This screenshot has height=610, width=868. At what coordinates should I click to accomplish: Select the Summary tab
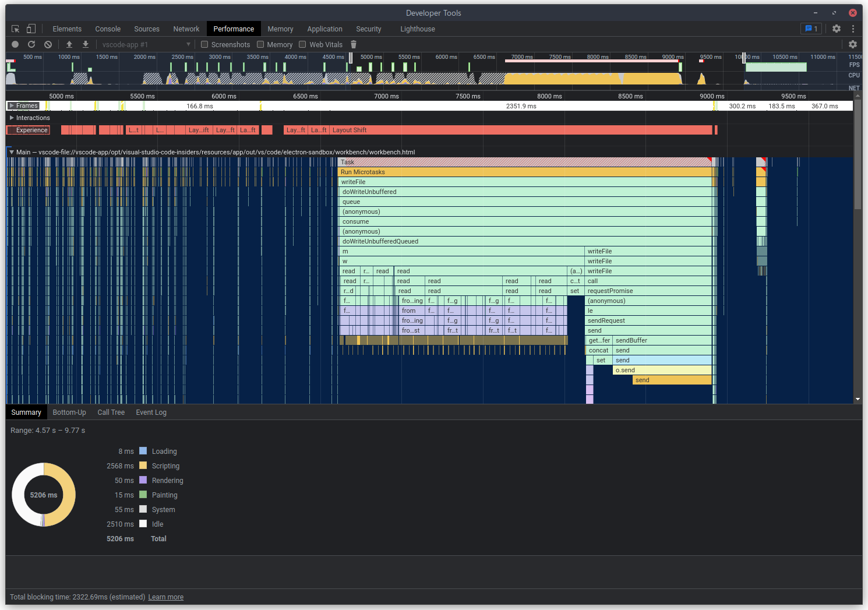pyautogui.click(x=26, y=412)
